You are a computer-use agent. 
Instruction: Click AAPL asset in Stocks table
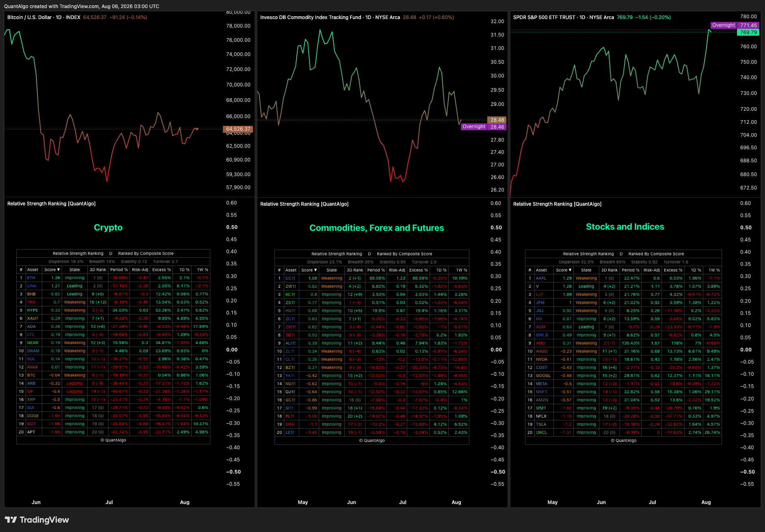click(x=541, y=278)
